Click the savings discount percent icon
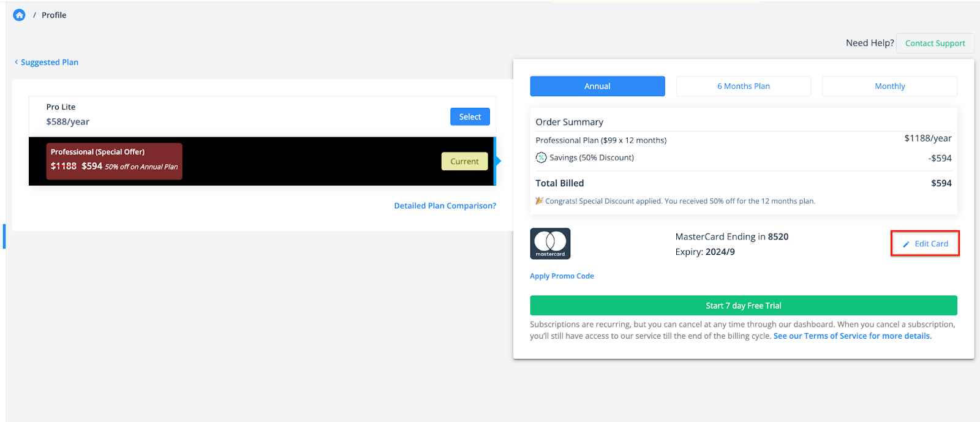 (541, 157)
